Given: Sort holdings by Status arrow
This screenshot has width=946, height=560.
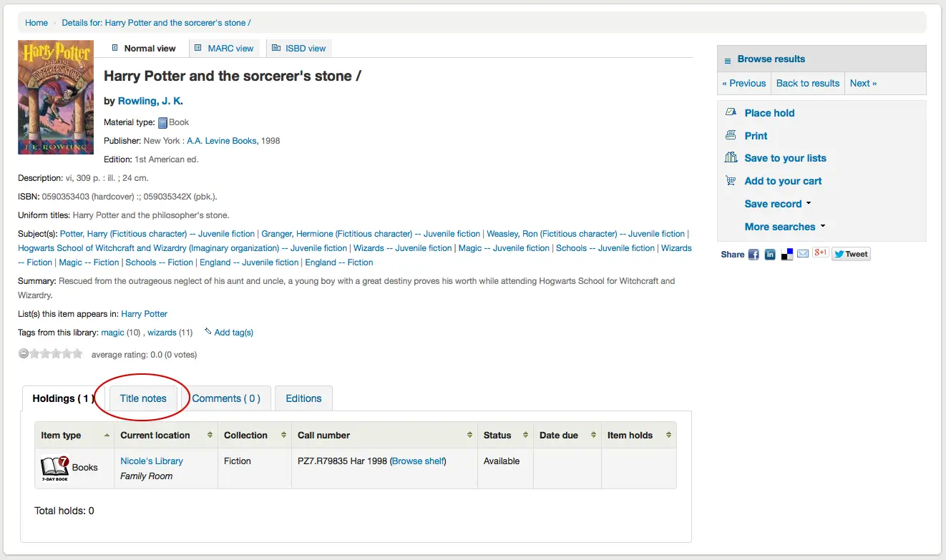Looking at the screenshot, I should coord(526,435).
